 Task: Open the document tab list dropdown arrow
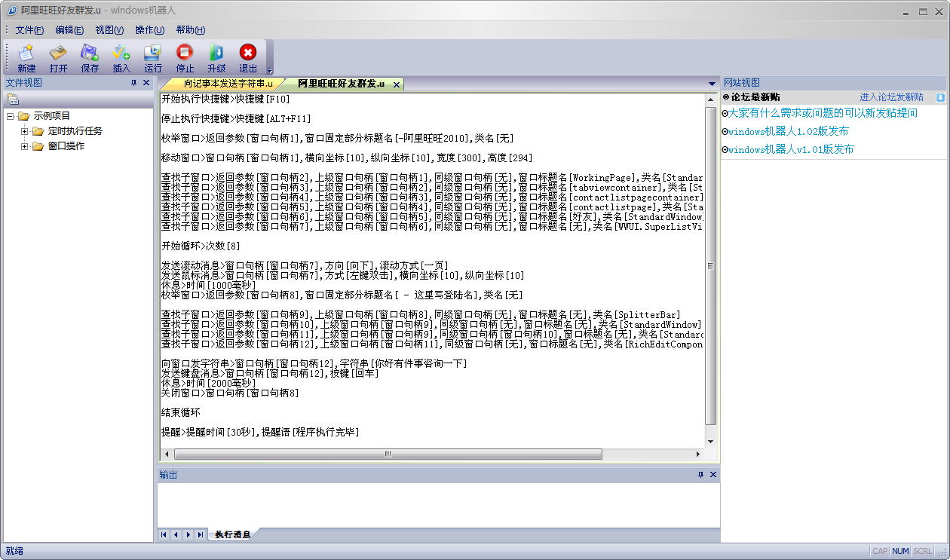pyautogui.click(x=712, y=84)
